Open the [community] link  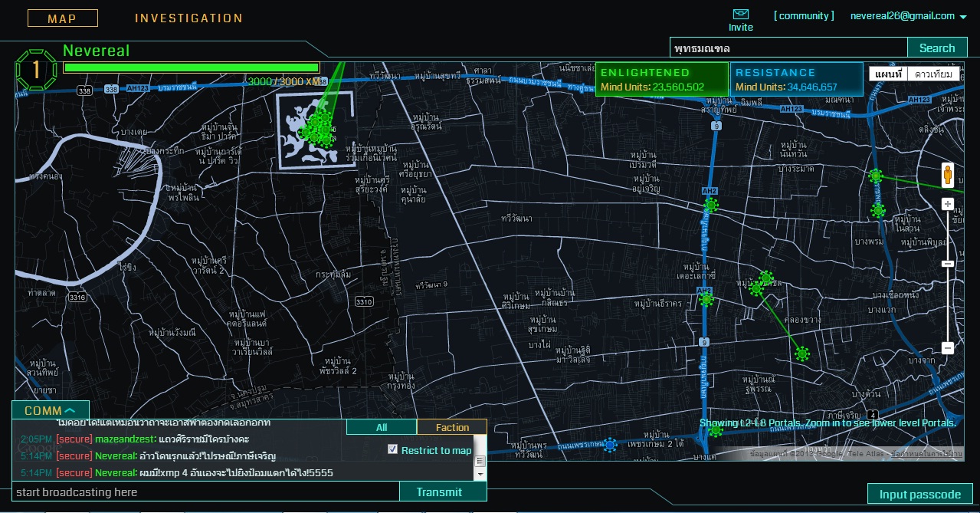[x=804, y=16]
